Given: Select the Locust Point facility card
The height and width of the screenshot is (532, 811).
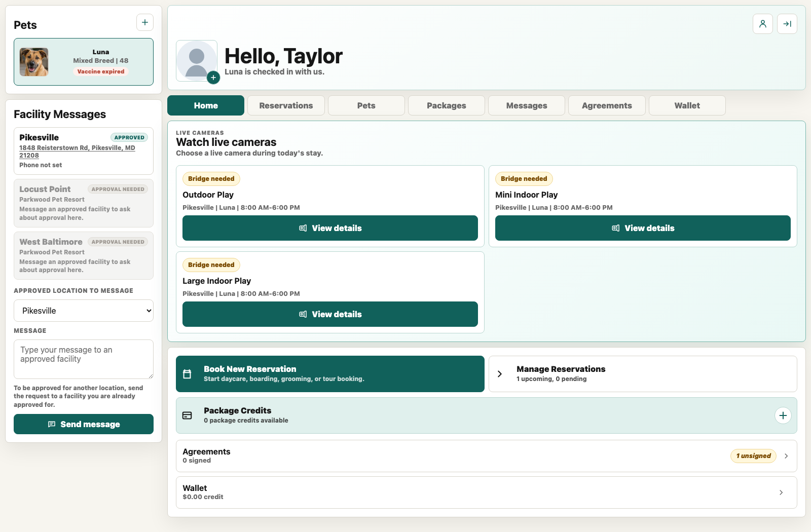Looking at the screenshot, I should pyautogui.click(x=84, y=203).
